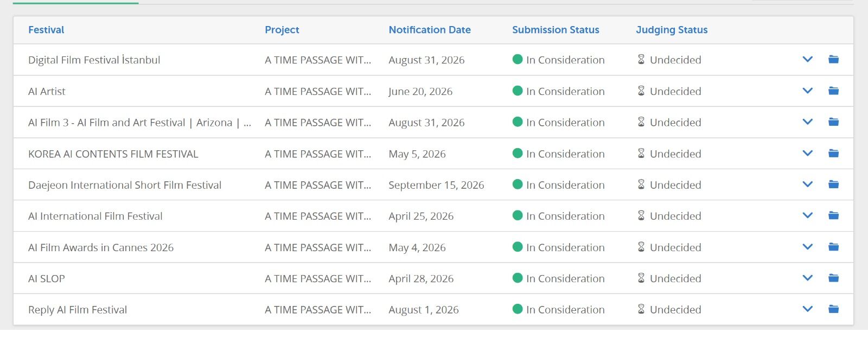Click project title in AI Artist row
The image size is (868, 351).
pos(317,91)
